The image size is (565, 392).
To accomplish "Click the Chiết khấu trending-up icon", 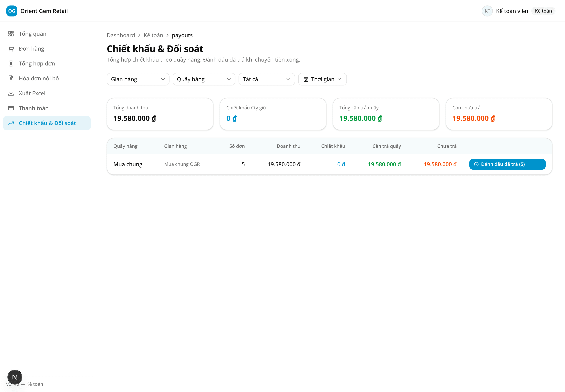I will point(11,123).
